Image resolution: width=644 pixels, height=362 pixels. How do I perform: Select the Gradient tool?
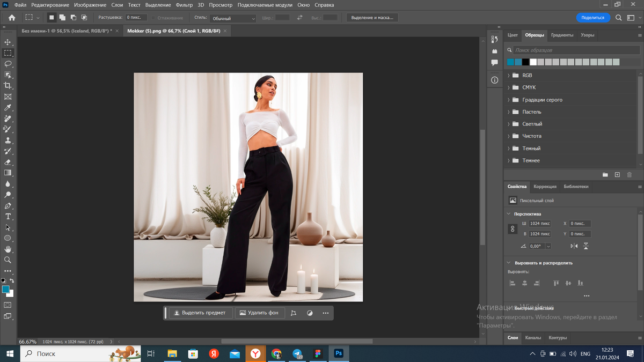click(x=8, y=173)
